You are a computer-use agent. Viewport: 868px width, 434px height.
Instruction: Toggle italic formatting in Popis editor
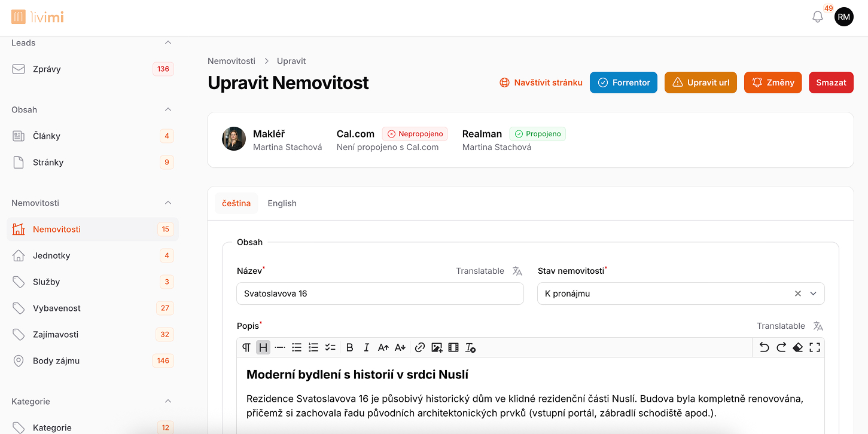[x=367, y=347]
